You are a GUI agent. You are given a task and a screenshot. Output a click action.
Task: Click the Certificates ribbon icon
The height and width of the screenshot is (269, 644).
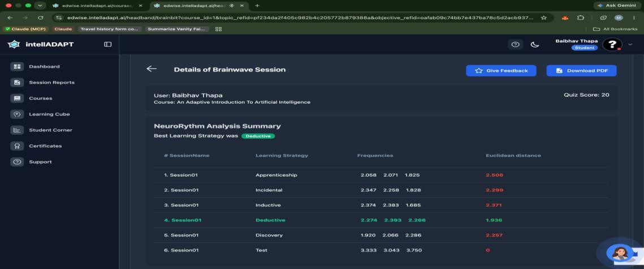click(17, 146)
